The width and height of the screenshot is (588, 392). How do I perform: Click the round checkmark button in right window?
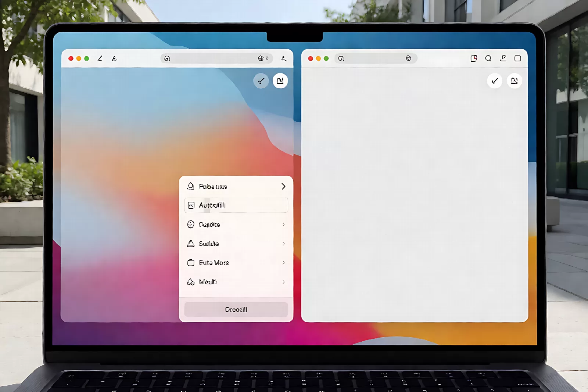coord(495,81)
